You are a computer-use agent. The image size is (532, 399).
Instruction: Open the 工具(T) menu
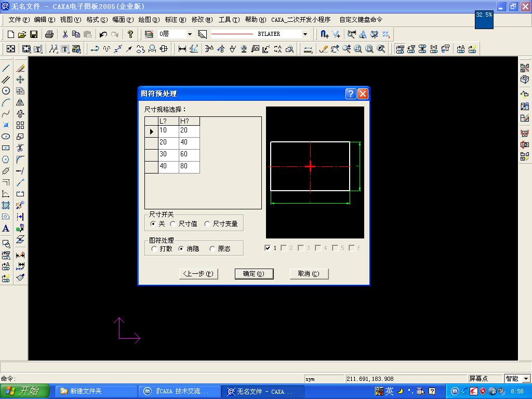pyautogui.click(x=229, y=20)
